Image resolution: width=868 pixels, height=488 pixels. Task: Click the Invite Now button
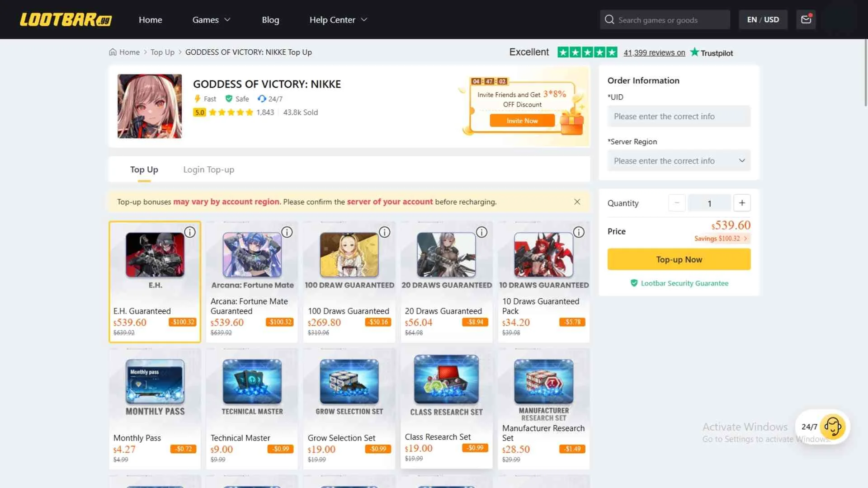coord(522,121)
